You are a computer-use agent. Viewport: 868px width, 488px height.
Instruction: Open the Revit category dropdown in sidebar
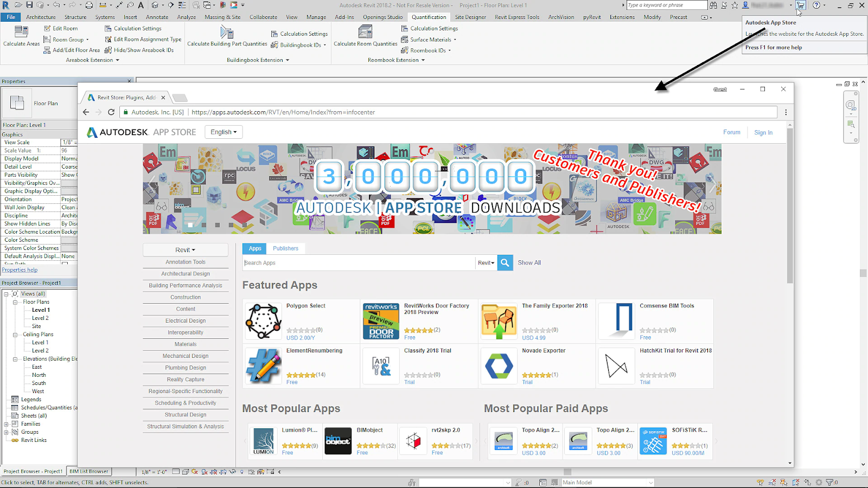186,250
